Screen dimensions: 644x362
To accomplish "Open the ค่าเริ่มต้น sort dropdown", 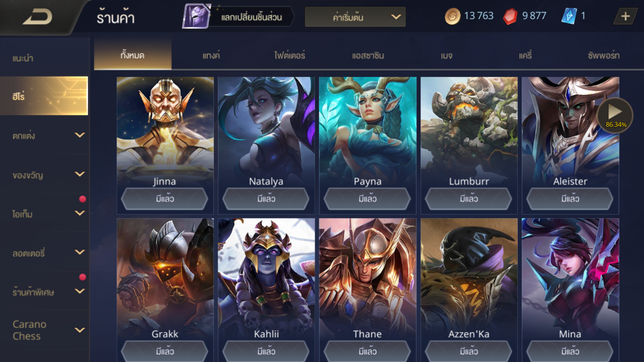I will [x=355, y=17].
